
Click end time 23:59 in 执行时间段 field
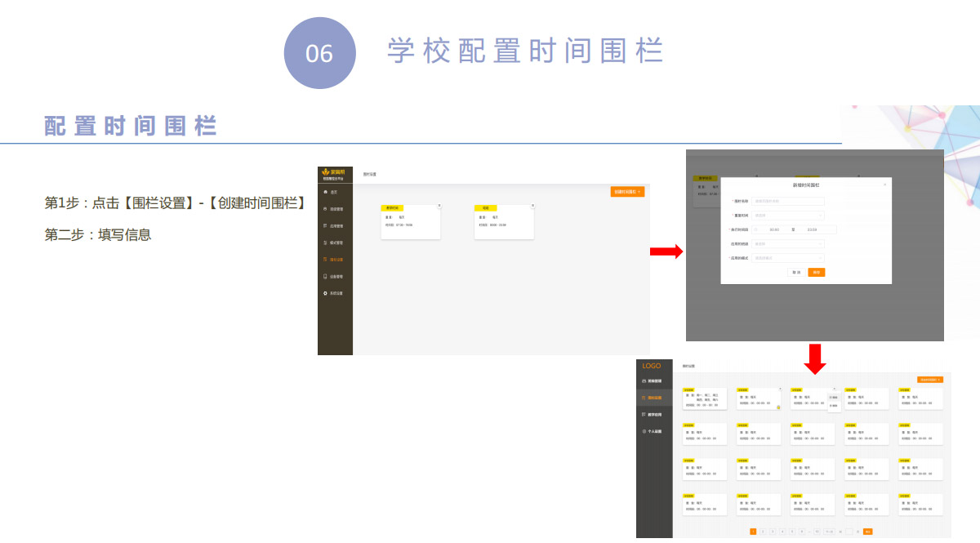pyautogui.click(x=812, y=229)
